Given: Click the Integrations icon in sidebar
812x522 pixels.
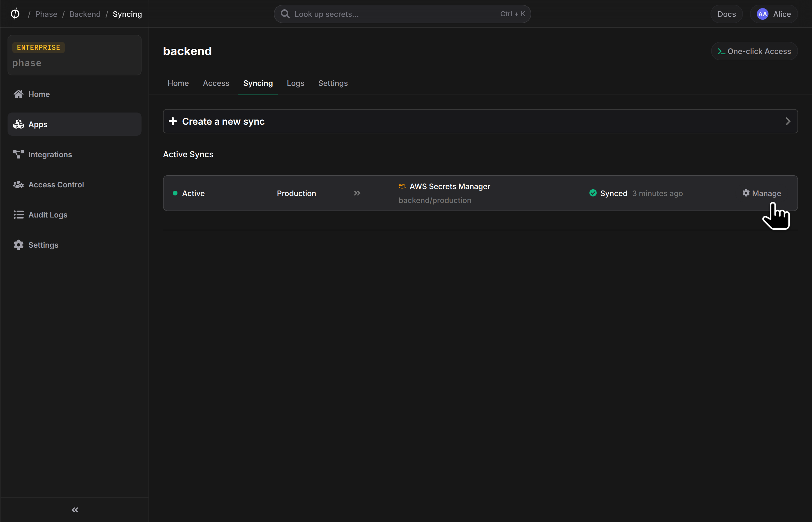Looking at the screenshot, I should point(18,154).
